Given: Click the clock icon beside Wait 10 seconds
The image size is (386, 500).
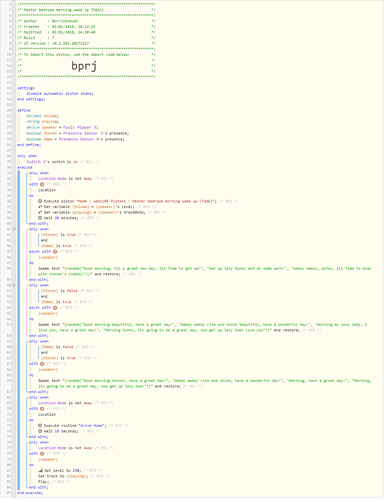Looking at the screenshot, I should point(40,431).
